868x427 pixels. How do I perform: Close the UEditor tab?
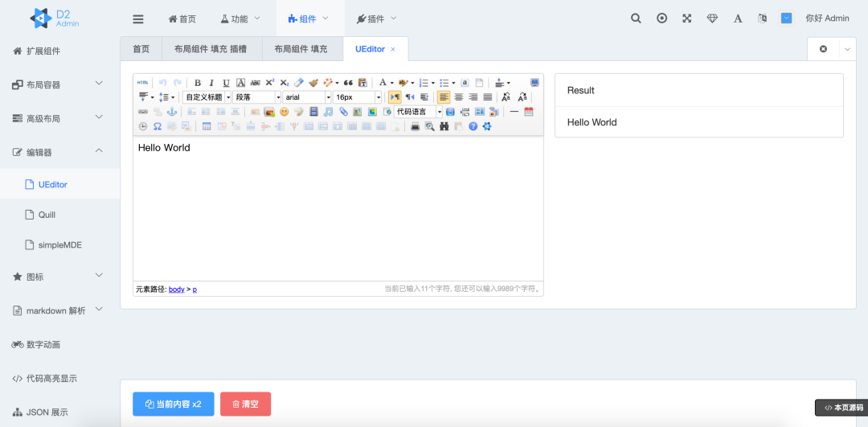pos(393,49)
